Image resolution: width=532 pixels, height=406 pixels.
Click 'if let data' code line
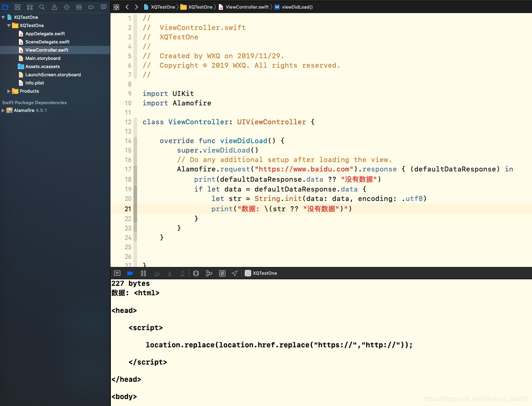(x=280, y=189)
